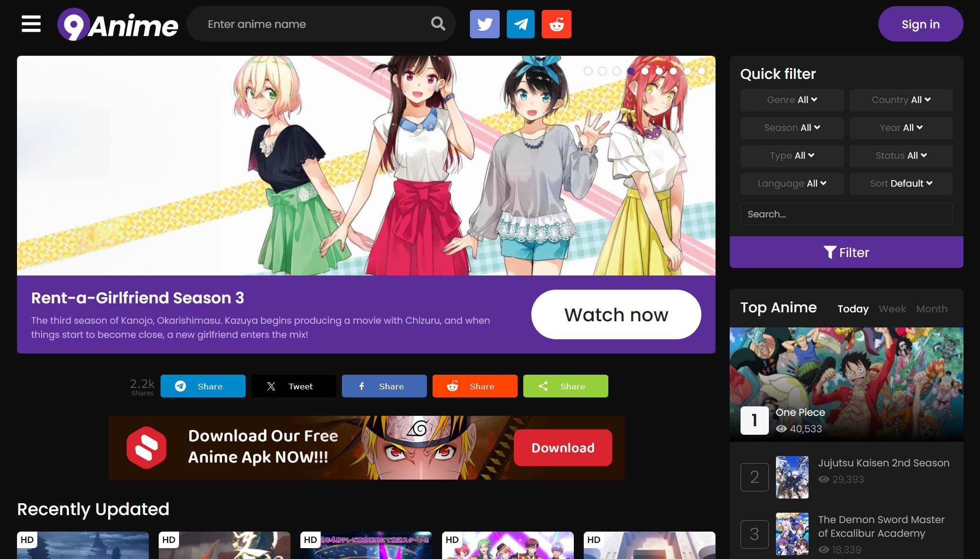Expand the Sort Default dropdown
The width and height of the screenshot is (980, 559).
[x=901, y=183]
